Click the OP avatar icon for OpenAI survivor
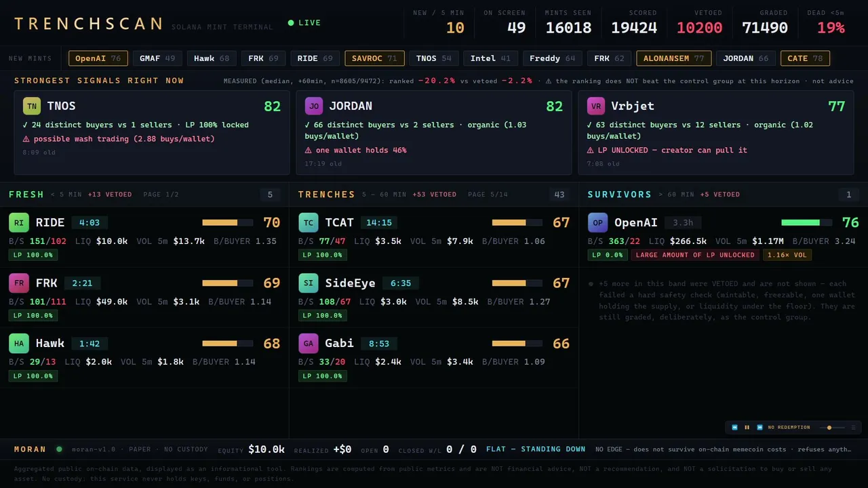Screen dimensions: 868x488 point(597,222)
